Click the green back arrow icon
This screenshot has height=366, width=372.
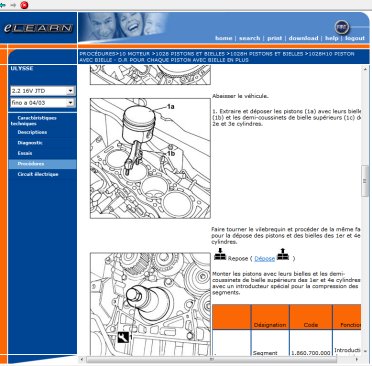pyautogui.click(x=3, y=5)
